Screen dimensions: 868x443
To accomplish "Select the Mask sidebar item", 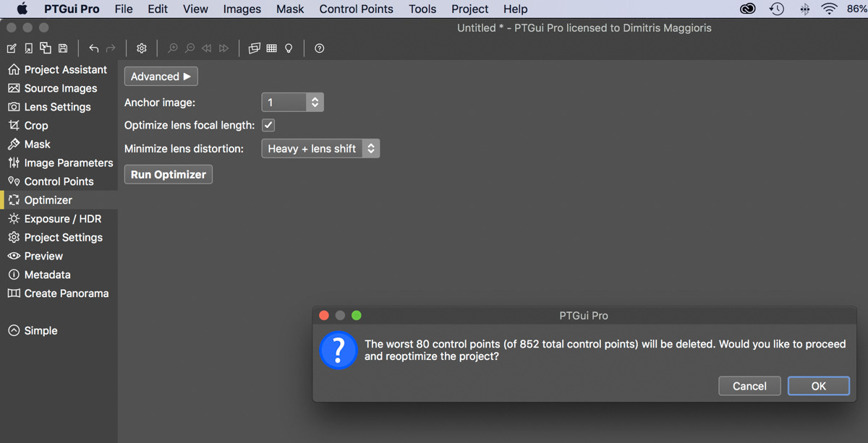I will [x=59, y=145].
